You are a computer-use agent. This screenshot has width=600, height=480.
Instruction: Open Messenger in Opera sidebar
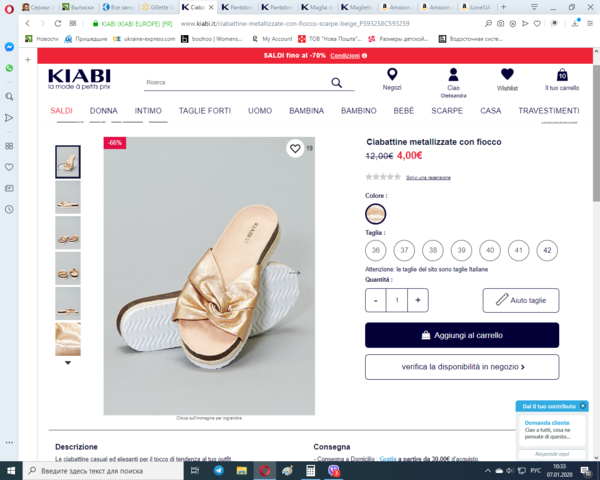9,47
